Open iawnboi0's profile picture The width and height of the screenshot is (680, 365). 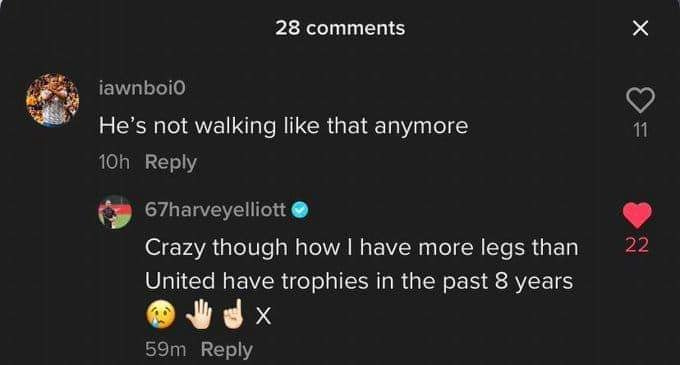(x=53, y=100)
